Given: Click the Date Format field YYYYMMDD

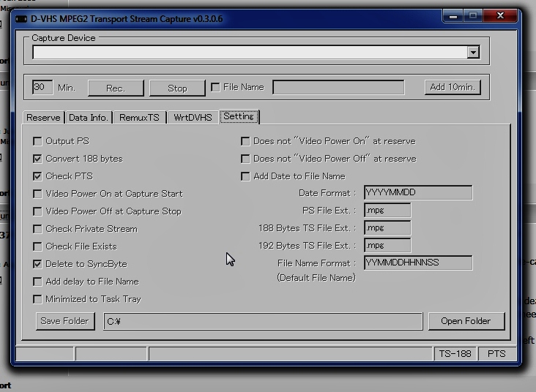Looking at the screenshot, I should pos(418,192).
